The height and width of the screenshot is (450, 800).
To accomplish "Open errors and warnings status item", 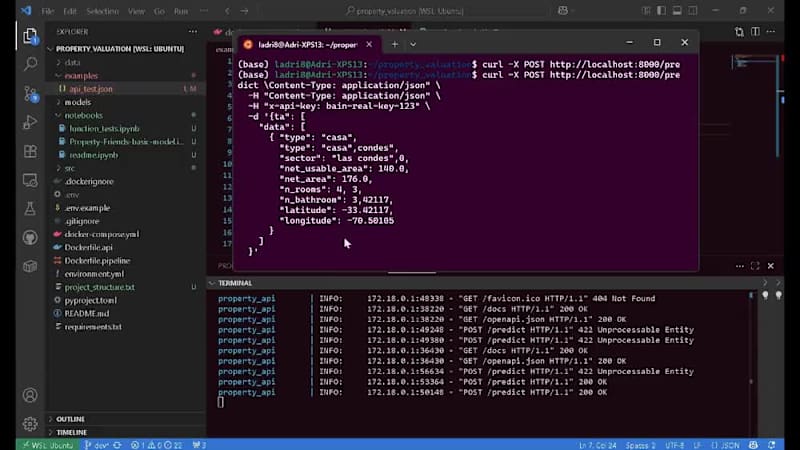I will (x=156, y=445).
